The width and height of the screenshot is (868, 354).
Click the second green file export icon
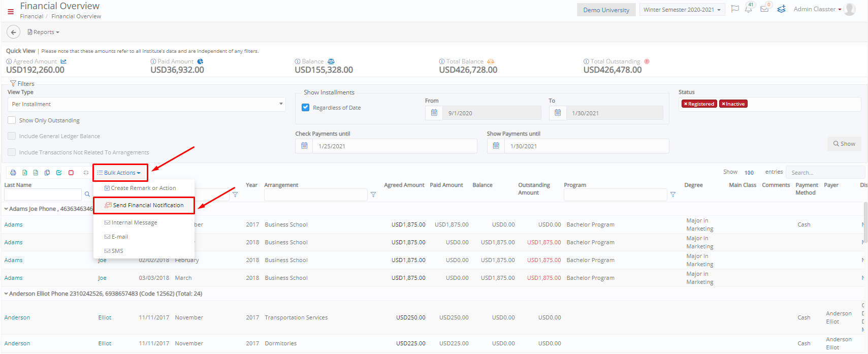point(36,173)
